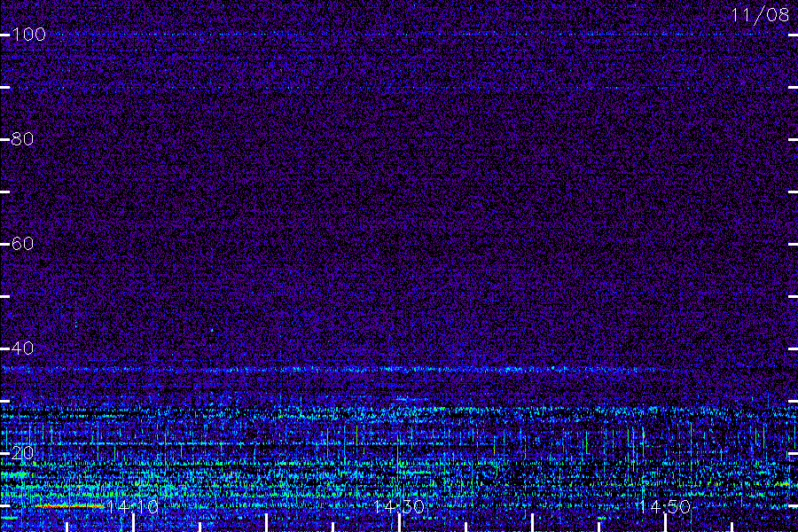The height and width of the screenshot is (532, 798).
Task: Click the 11/08 date label
Action: tap(761, 15)
